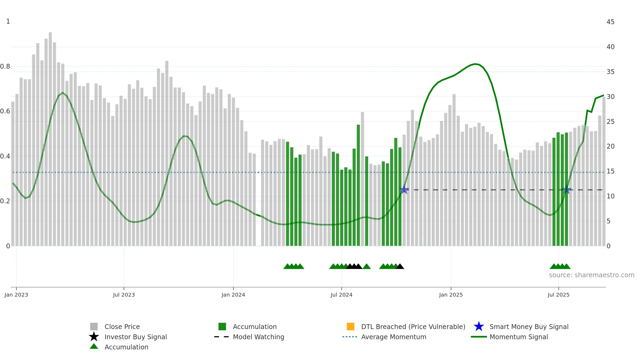Click the tallest gray price bar in early 2023
Image resolution: width=644 pixels, height=362 pixels.
(x=50, y=139)
